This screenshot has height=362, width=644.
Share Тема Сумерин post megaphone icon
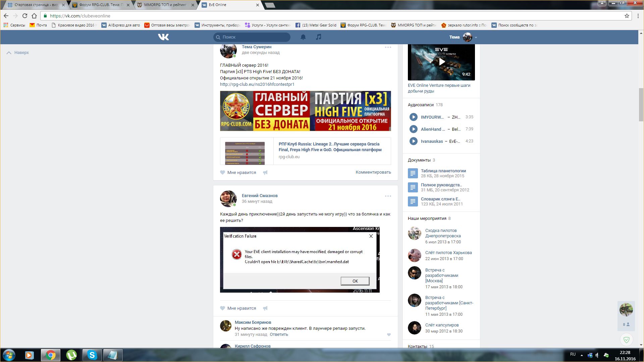tap(265, 172)
